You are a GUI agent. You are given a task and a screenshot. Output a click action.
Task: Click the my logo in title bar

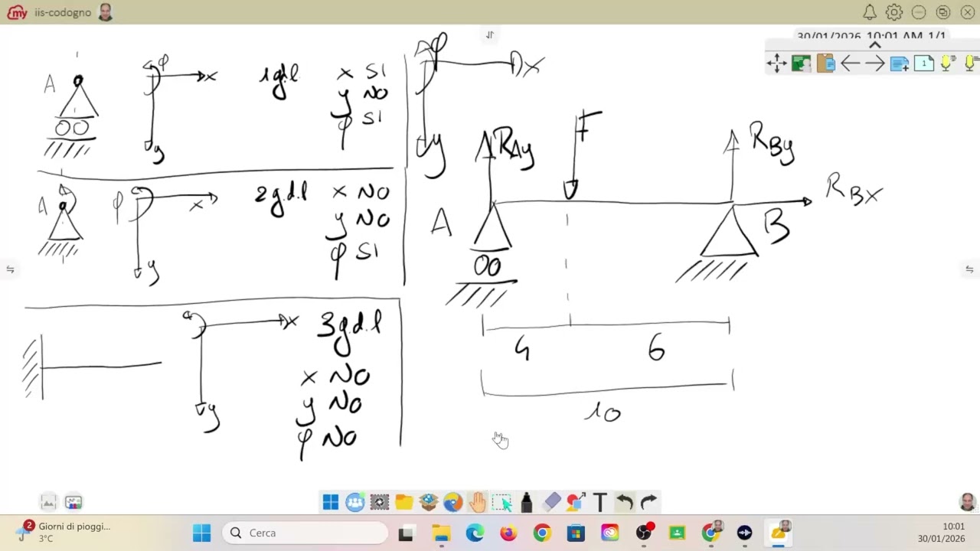pyautogui.click(x=17, y=12)
